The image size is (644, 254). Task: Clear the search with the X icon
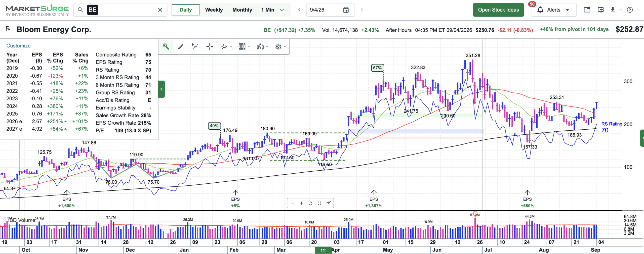coord(160,10)
